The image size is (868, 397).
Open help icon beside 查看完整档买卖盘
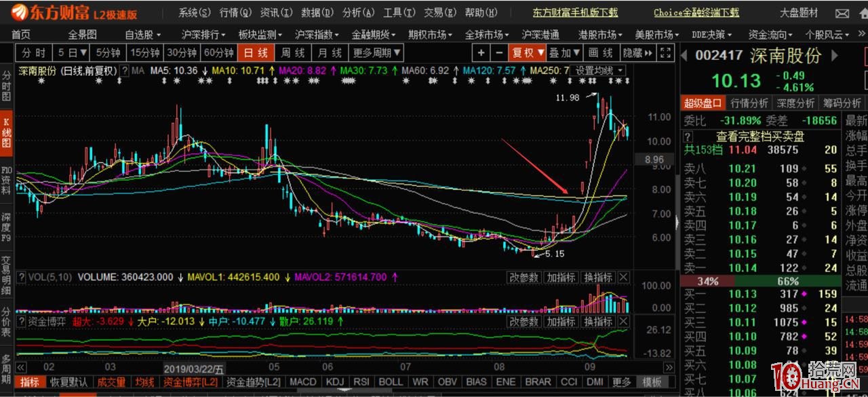point(688,136)
